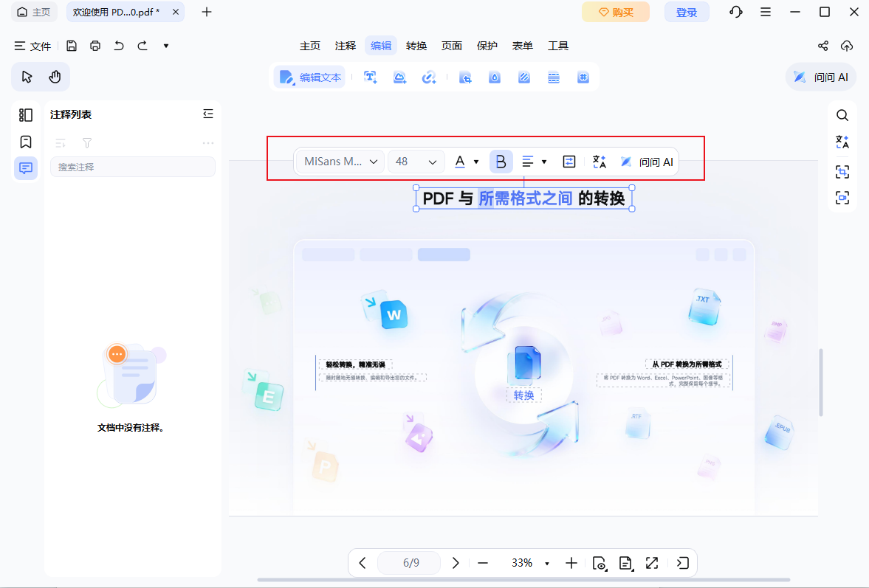Click the Save icon in top toolbar
The height and width of the screenshot is (588, 869).
pos(72,46)
